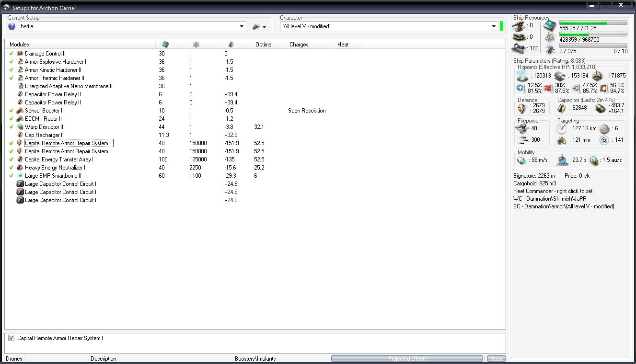Turn off Armor Thermic Hardener II checkmark

(x=11, y=78)
